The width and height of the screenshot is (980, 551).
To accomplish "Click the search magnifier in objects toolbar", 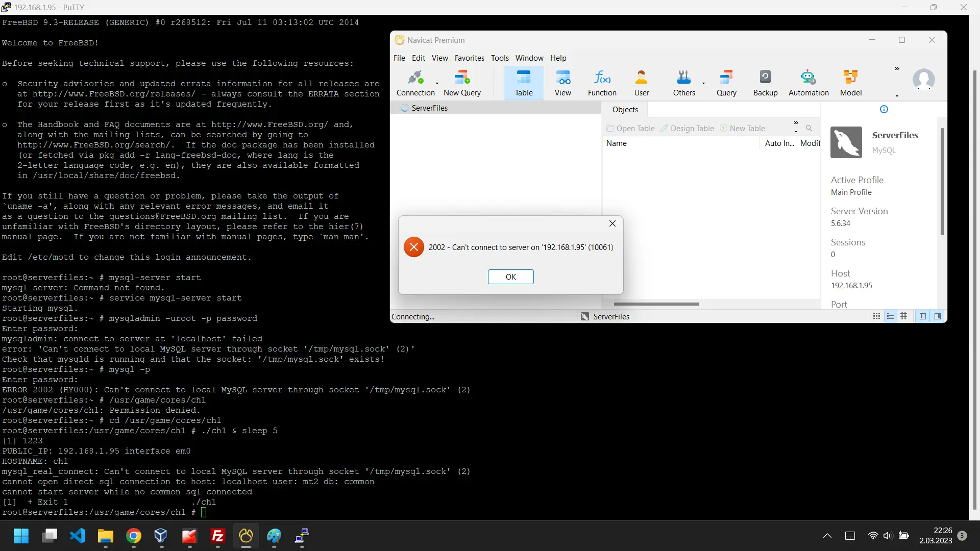I will 809,128.
